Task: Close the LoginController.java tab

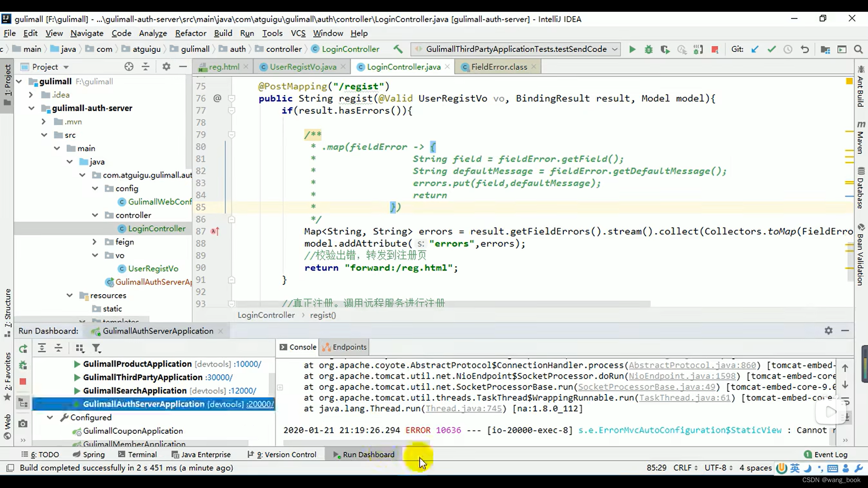Action: click(447, 66)
